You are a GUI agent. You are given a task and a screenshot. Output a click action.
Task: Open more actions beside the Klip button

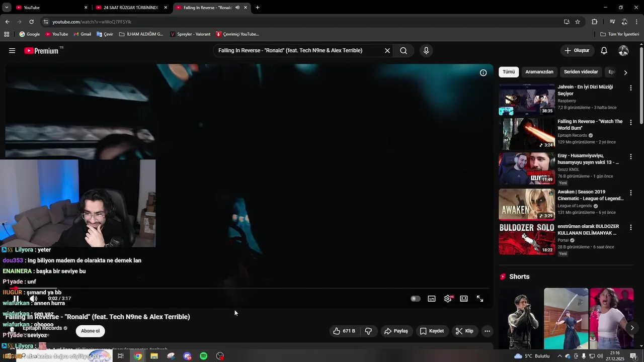coord(487,331)
